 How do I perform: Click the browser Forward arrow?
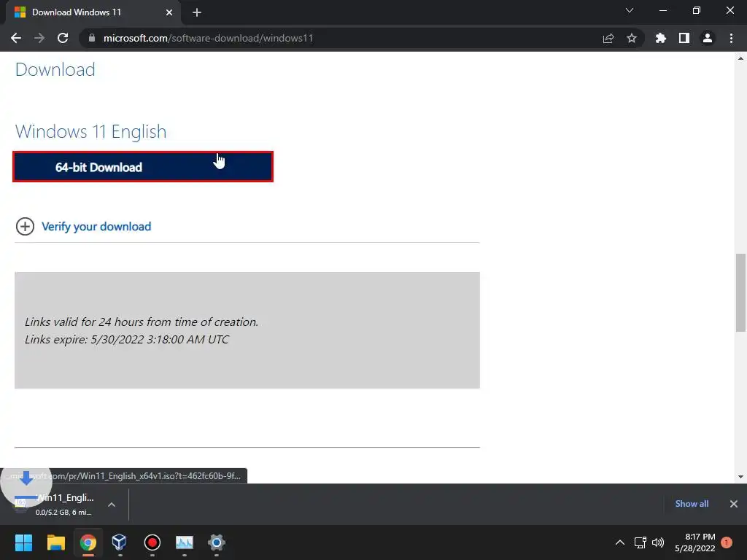point(39,38)
